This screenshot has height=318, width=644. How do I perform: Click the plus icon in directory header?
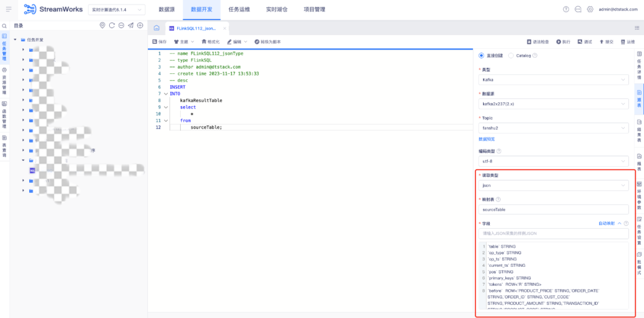click(x=140, y=26)
